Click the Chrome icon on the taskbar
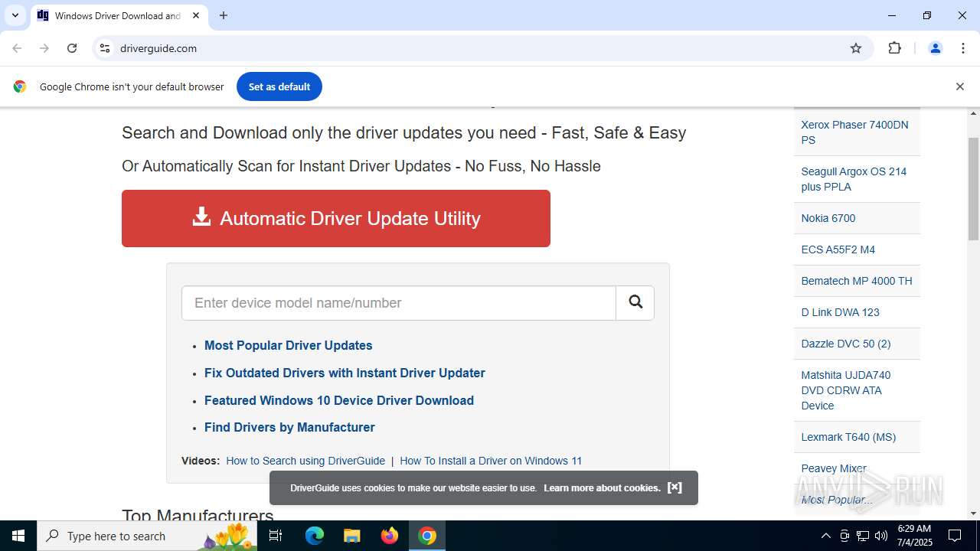Image resolution: width=980 pixels, height=551 pixels. (x=427, y=536)
